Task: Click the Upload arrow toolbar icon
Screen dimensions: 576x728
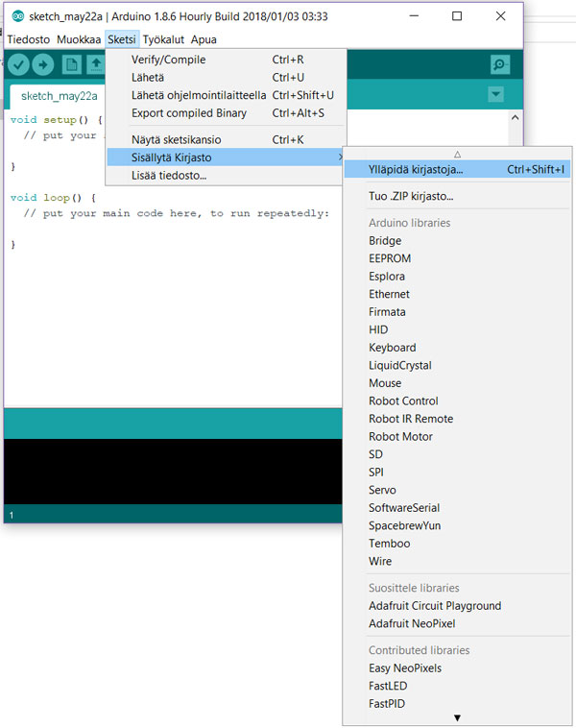Action: point(44,64)
